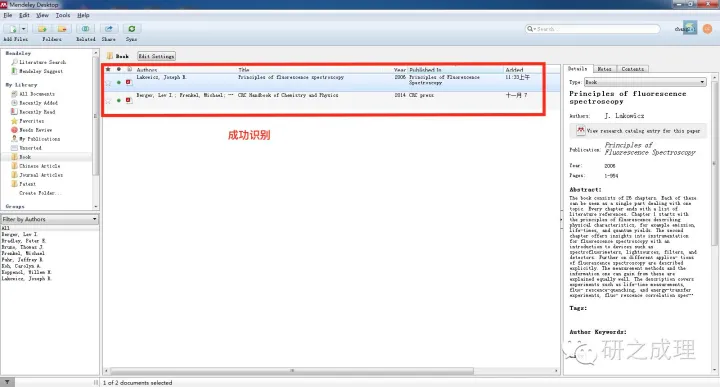The width and height of the screenshot is (720, 387).
Task: Click the Needs Review sidebar icon
Action: (14, 130)
